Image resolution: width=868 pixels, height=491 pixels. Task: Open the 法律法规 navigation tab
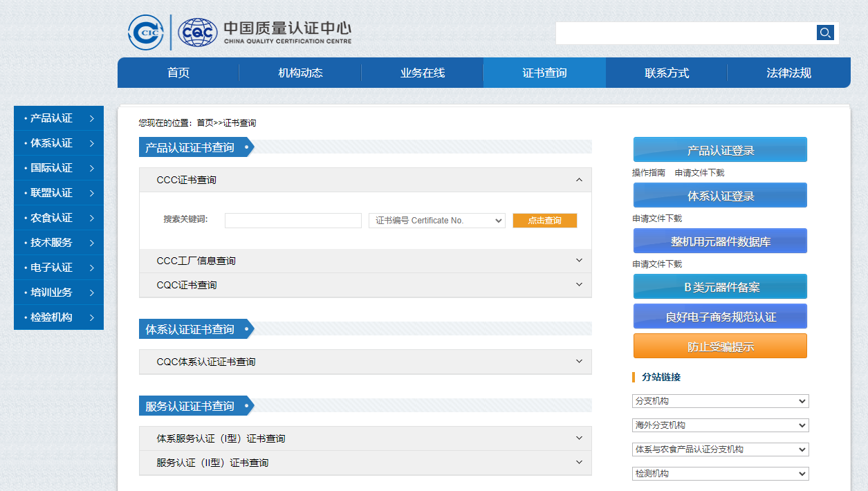[788, 73]
